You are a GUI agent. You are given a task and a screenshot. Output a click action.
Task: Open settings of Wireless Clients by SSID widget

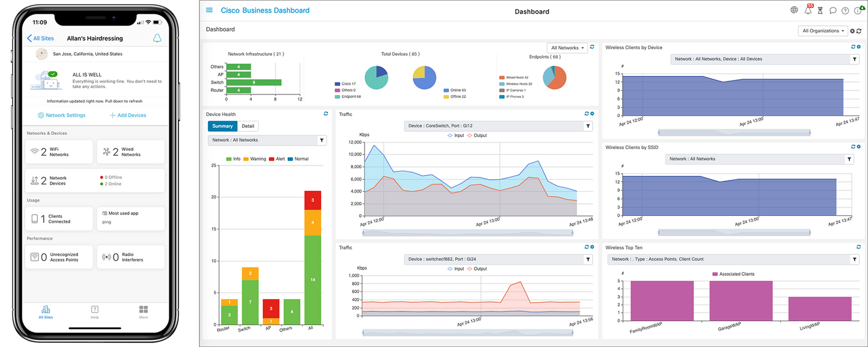coord(858,147)
